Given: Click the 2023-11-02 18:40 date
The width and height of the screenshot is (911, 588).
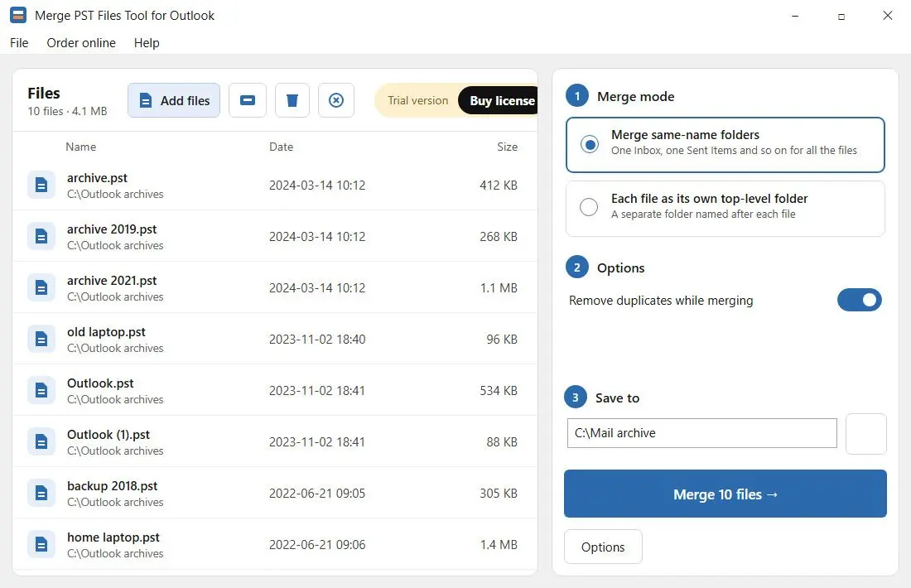Looking at the screenshot, I should point(317,340).
